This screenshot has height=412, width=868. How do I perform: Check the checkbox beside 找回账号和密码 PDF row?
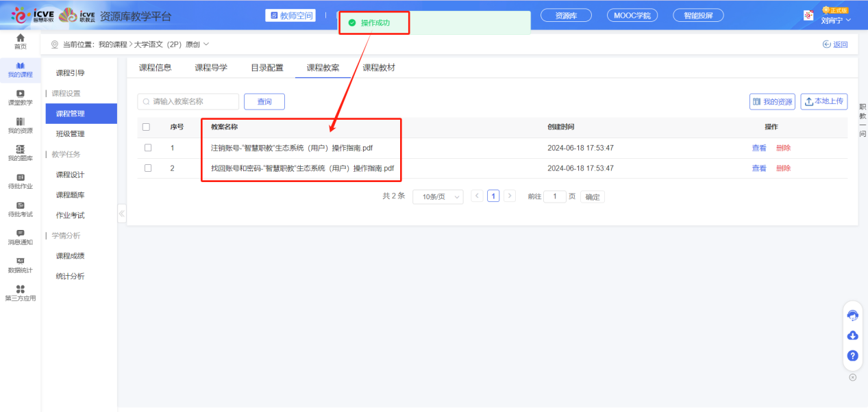point(147,168)
